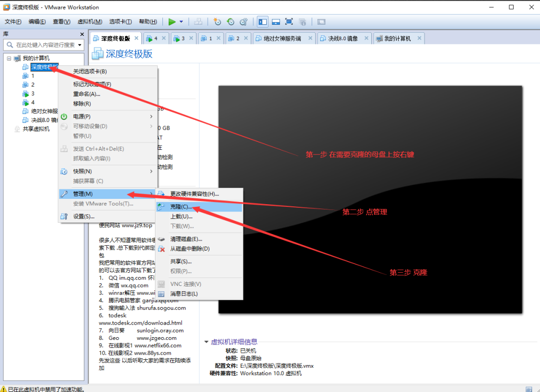The width and height of the screenshot is (540, 392).
Task: Take a snapshot using the toolbar icon
Action: (217, 22)
